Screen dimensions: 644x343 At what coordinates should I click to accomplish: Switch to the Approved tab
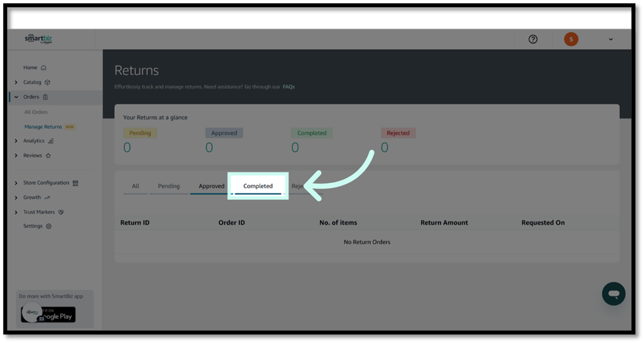[211, 186]
